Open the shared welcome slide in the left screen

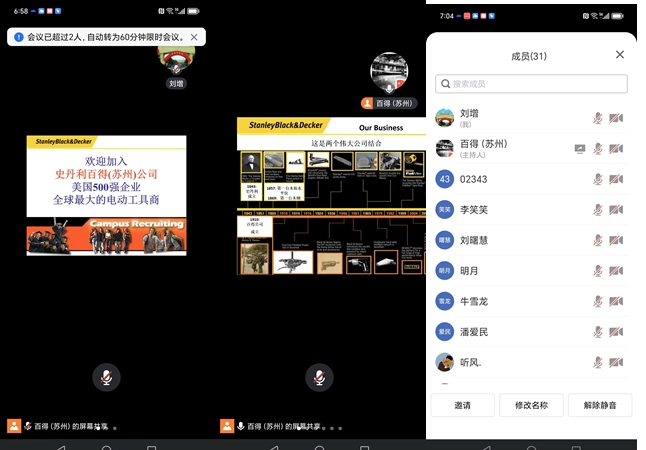coord(106,195)
